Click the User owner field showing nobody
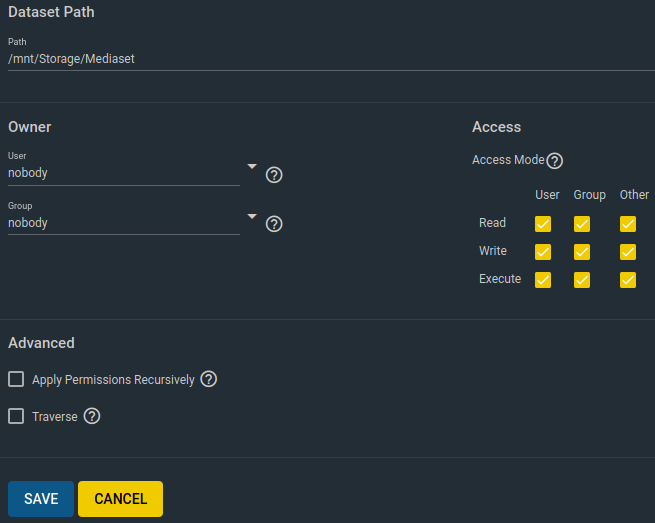 pyautogui.click(x=124, y=173)
